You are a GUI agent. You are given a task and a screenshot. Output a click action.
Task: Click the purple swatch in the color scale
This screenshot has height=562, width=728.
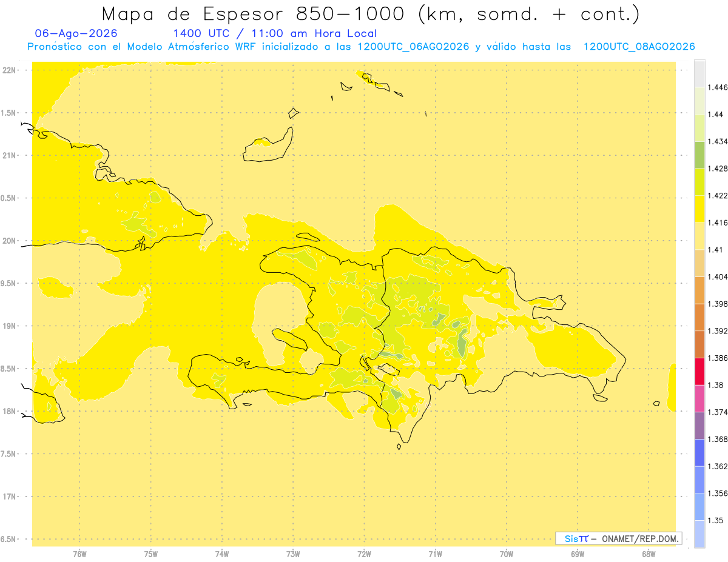click(699, 426)
